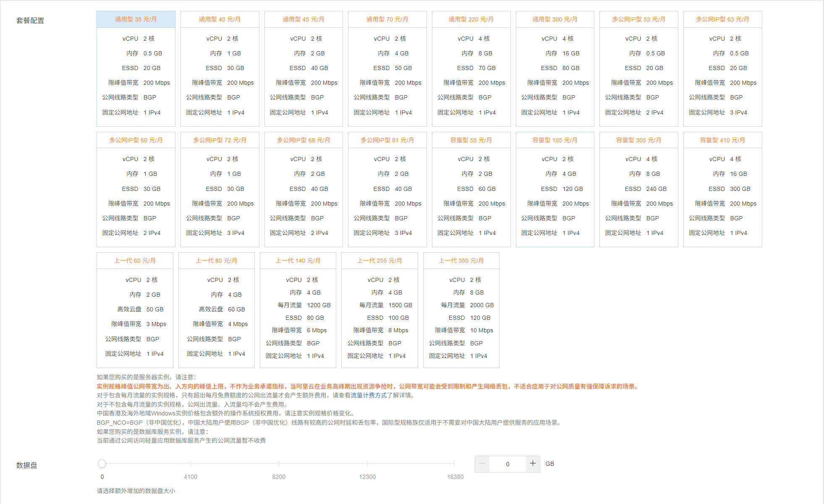Viewport: 824px width, 504px height.
Task: Click the data disk slider handle
Action: [x=102, y=464]
